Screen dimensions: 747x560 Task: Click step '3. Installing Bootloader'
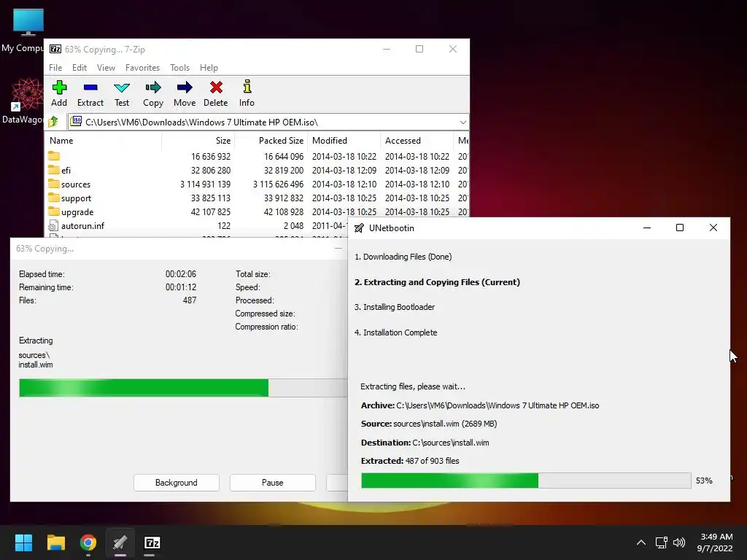pyautogui.click(x=395, y=307)
